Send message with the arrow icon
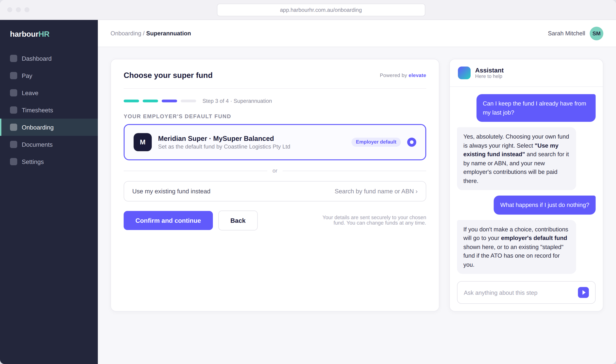 click(x=583, y=293)
